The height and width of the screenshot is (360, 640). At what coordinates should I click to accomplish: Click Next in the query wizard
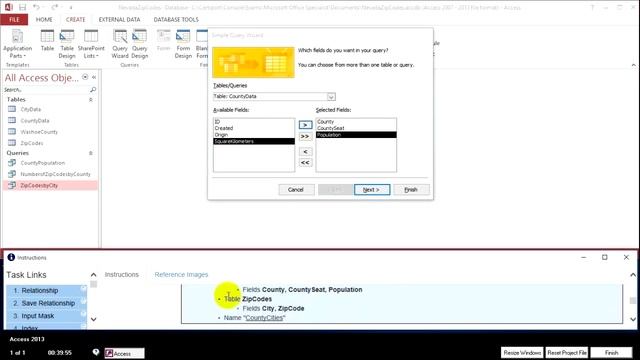pos(372,190)
